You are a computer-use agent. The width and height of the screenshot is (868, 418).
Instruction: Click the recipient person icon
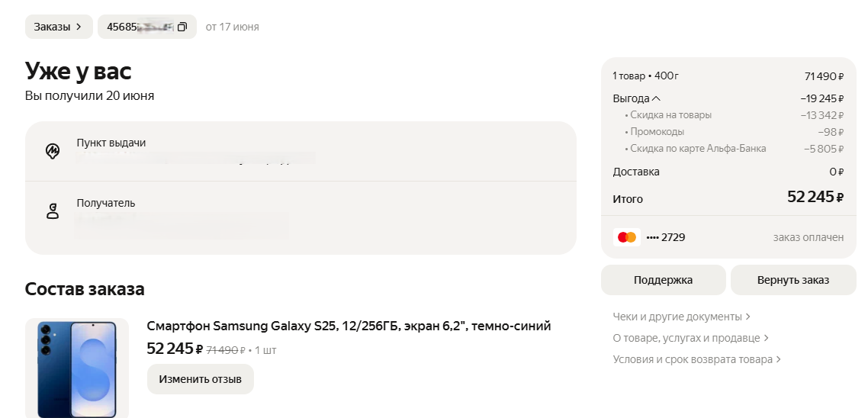53,211
